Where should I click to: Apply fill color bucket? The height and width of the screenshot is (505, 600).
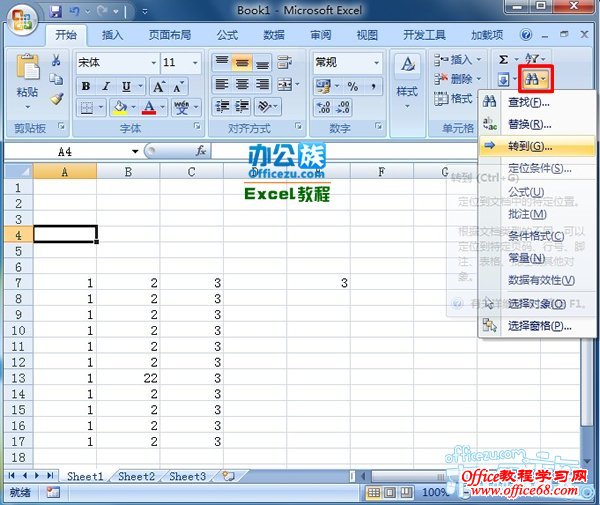(x=120, y=108)
